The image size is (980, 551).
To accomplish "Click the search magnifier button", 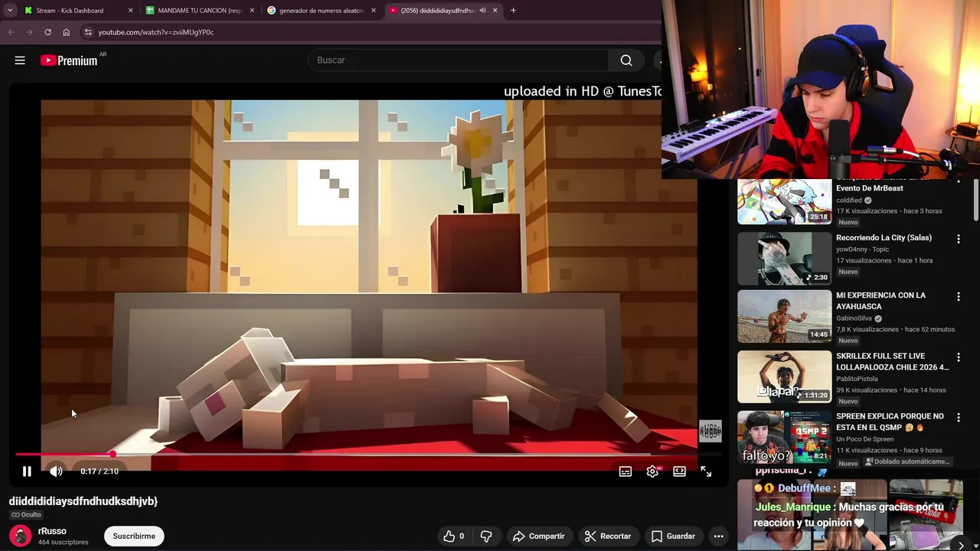I will (x=626, y=60).
